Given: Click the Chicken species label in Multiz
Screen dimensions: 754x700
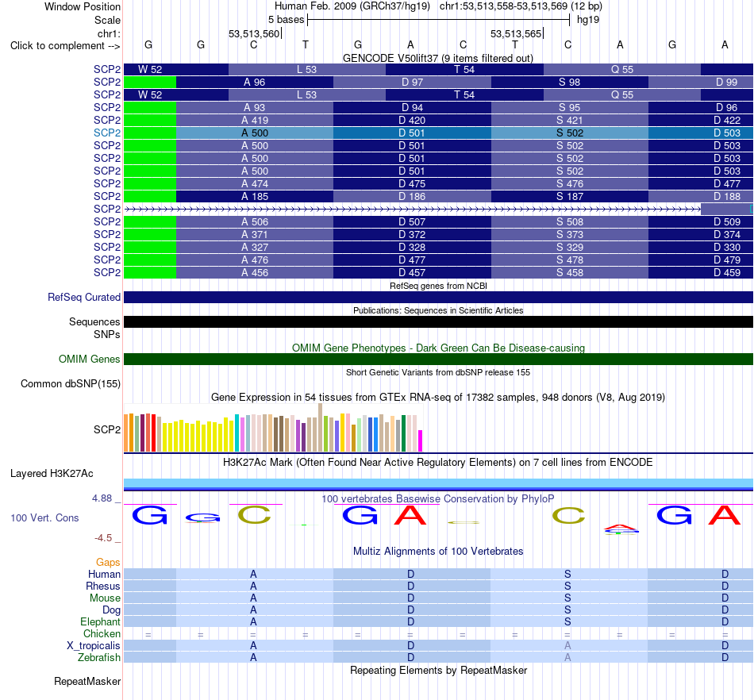Looking at the screenshot, I should (x=102, y=633).
